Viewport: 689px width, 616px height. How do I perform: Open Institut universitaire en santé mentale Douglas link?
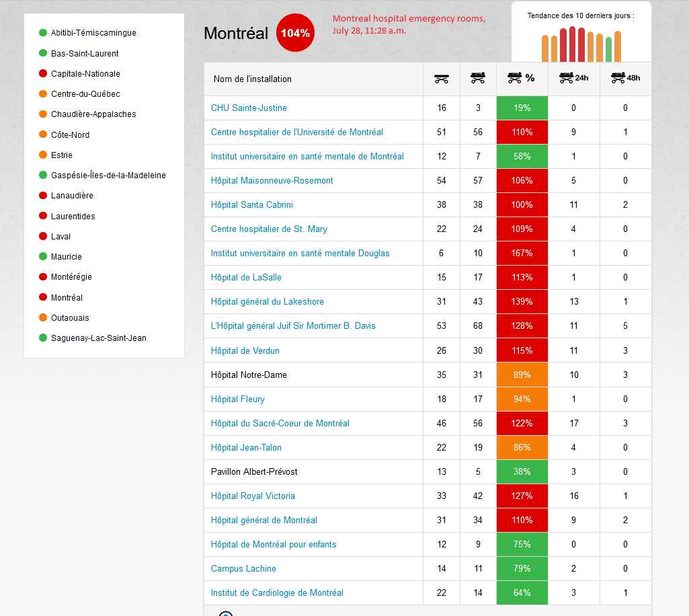[x=300, y=253]
